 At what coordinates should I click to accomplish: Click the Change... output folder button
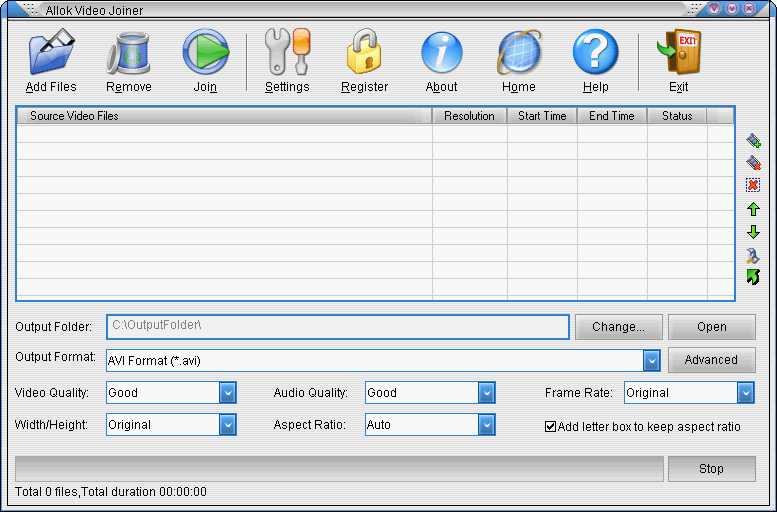[x=618, y=327]
